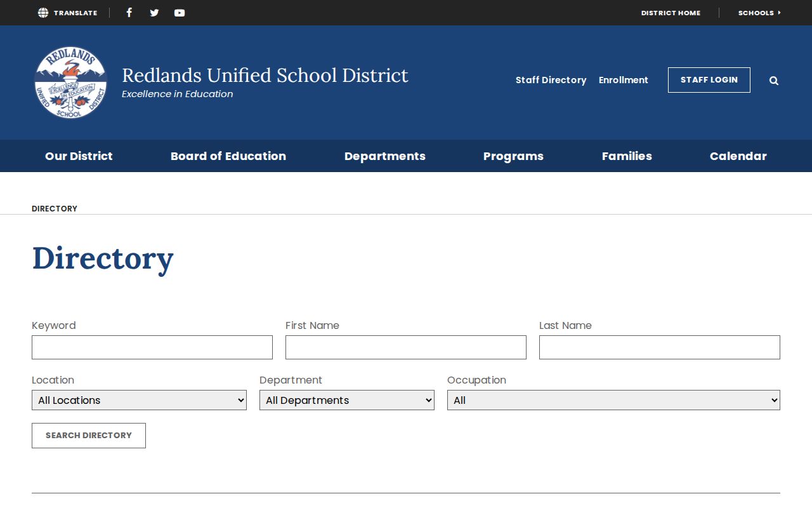Open the Enrollment link
The width and height of the screenshot is (812, 508).
(x=624, y=80)
